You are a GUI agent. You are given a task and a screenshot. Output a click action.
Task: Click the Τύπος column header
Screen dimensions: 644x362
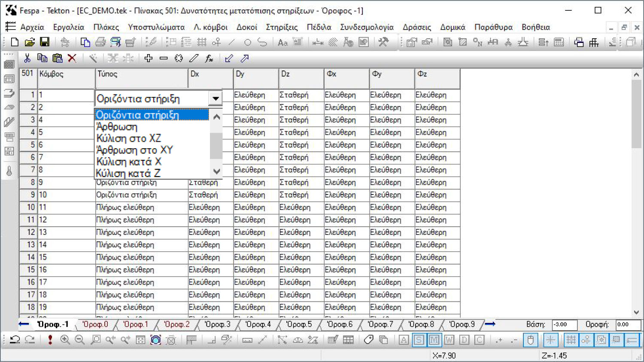[x=141, y=78]
